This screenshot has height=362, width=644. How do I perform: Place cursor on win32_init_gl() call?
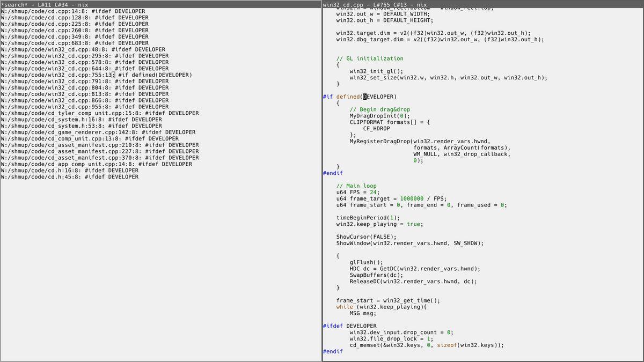pyautogui.click(x=376, y=71)
